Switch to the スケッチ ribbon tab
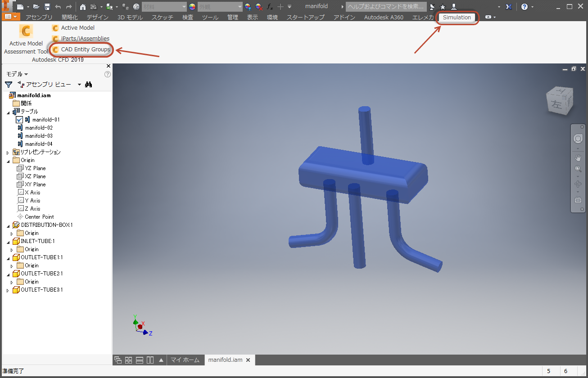 click(163, 17)
